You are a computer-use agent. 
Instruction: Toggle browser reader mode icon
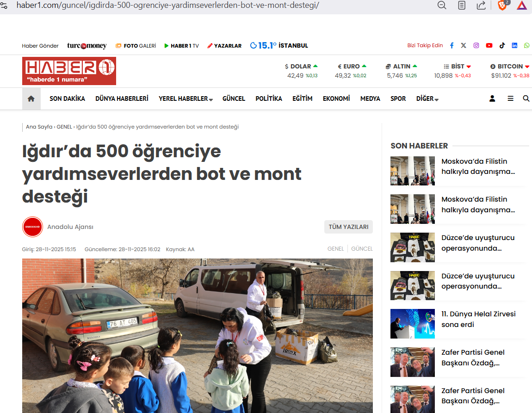tap(461, 6)
